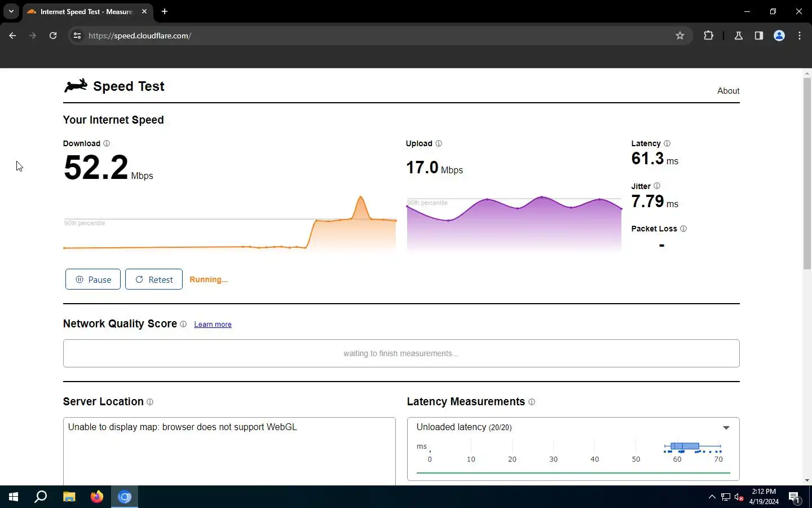Open the Jitter info icon
Screen dimensions: 812x508
657,186
